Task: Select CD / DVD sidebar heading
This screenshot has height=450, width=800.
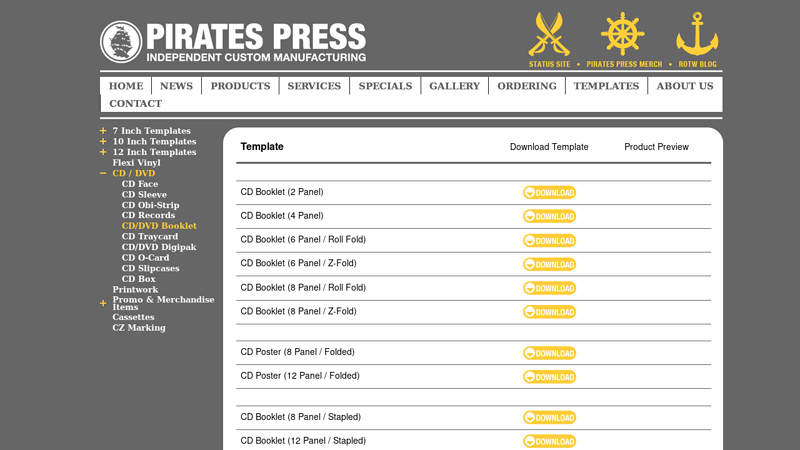Action: 134,173
